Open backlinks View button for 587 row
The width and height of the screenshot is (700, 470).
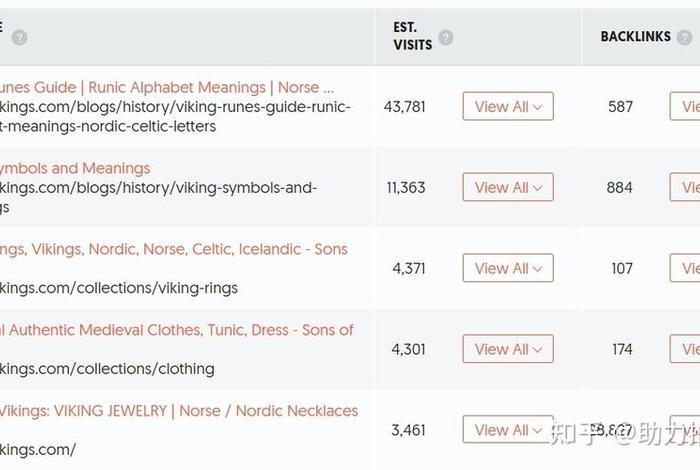pos(685,106)
